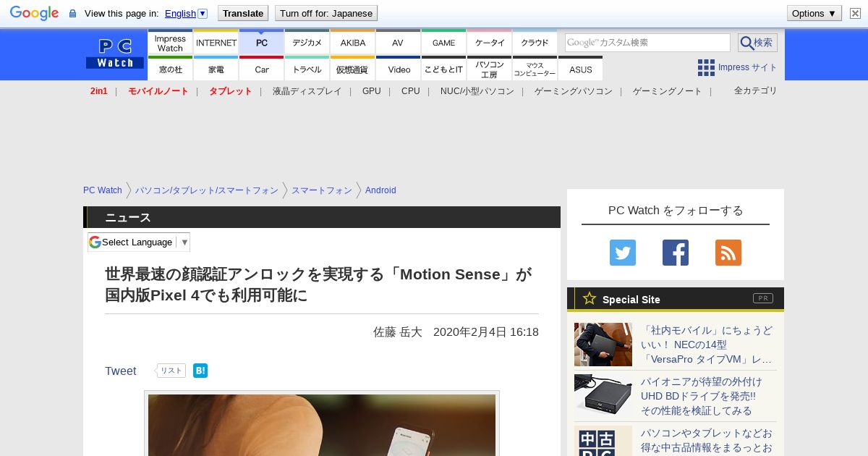Open the GAME tab
Screen dimensions: 868x456
pyautogui.click(x=443, y=43)
